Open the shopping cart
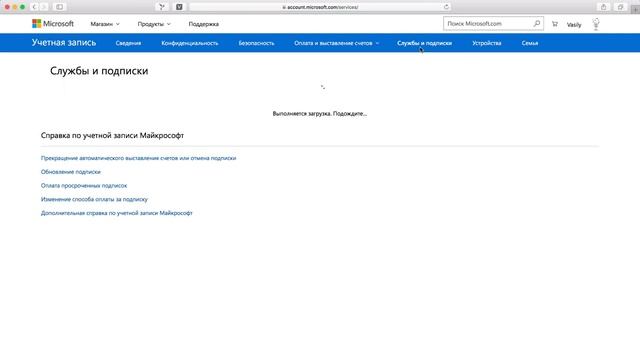 click(x=554, y=24)
